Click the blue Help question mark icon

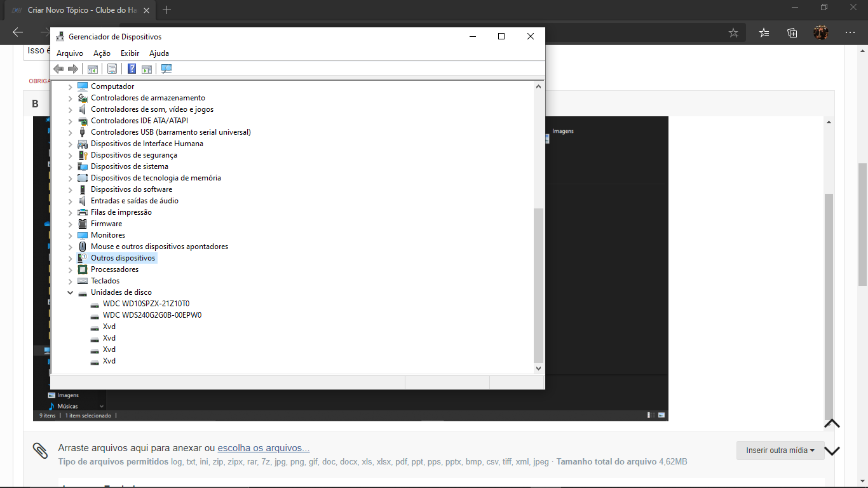(x=132, y=69)
